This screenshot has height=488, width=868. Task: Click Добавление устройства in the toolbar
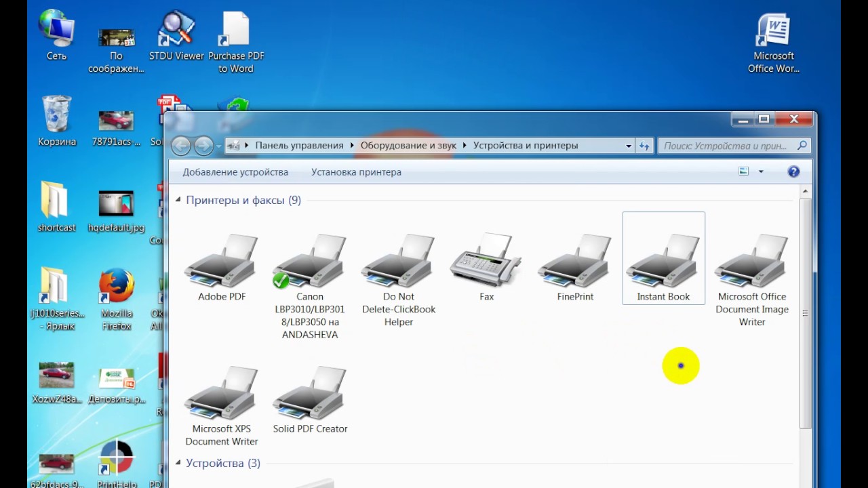(x=235, y=172)
